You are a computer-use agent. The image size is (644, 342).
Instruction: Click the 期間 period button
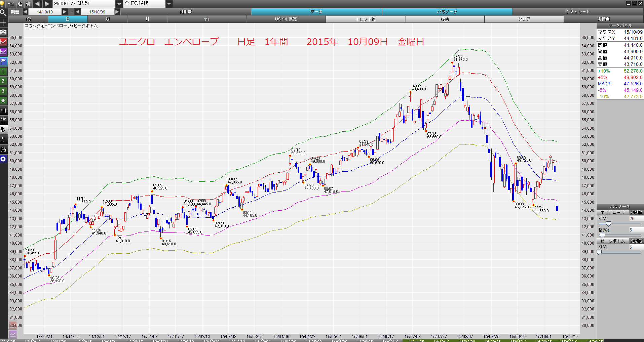point(15,12)
